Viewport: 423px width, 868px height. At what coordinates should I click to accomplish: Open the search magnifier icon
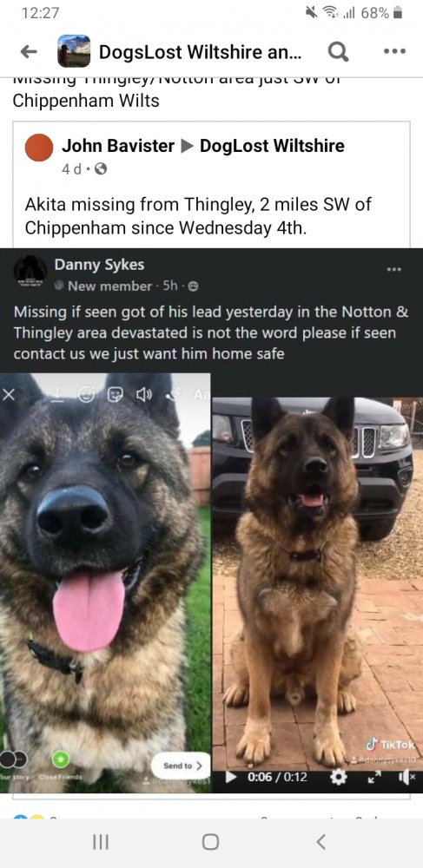[x=338, y=51]
